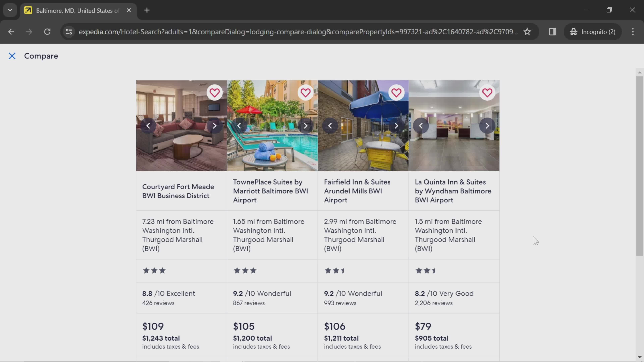View site information icon in address bar

tap(69, 32)
